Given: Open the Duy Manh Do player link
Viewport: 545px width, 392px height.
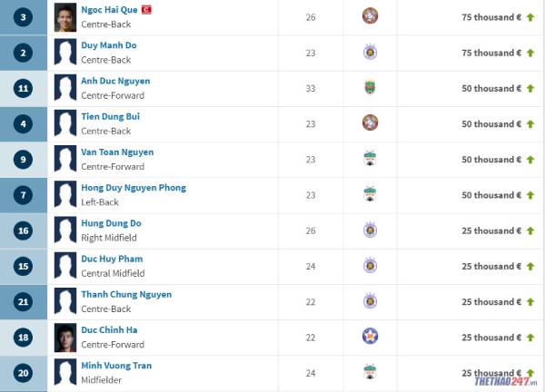Looking at the screenshot, I should point(109,45).
